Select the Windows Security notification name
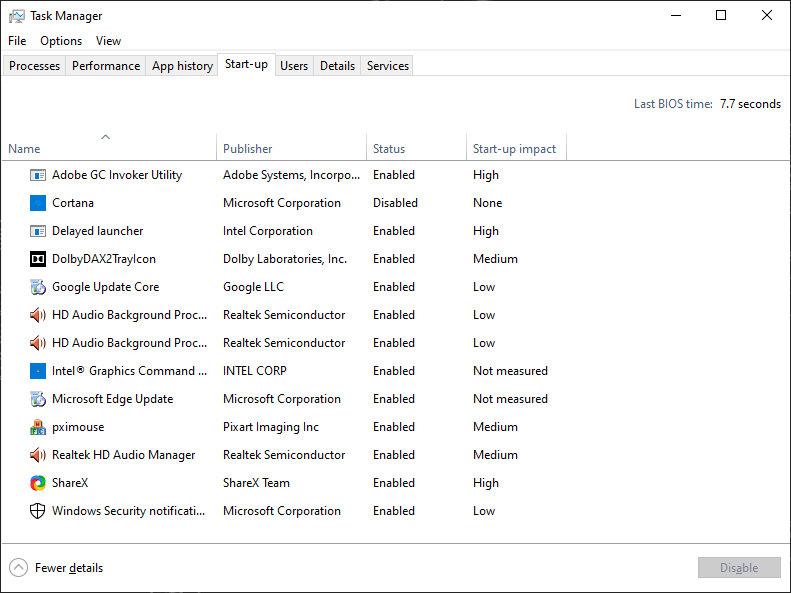Screen dimensions: 791x593 coord(129,511)
